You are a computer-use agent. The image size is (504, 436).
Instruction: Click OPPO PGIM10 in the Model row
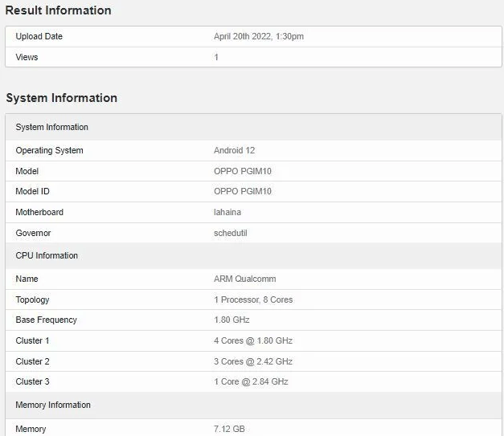coord(243,171)
